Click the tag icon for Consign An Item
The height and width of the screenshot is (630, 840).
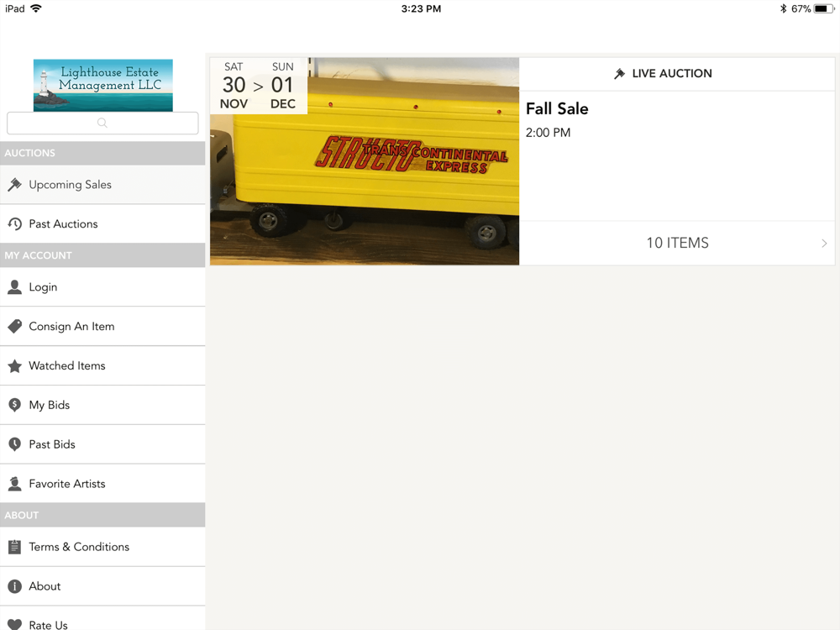coord(15,326)
